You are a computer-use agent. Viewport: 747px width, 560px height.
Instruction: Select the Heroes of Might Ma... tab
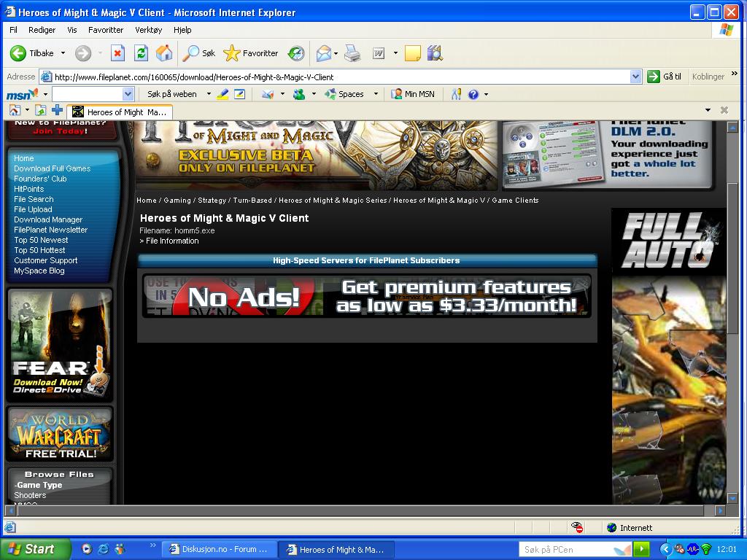coord(120,112)
